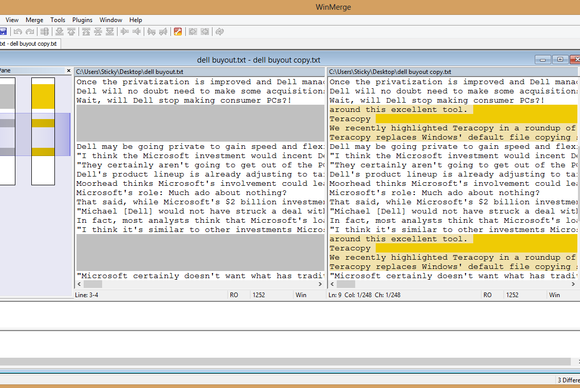Click the Undo toolbar icon

click(18, 32)
